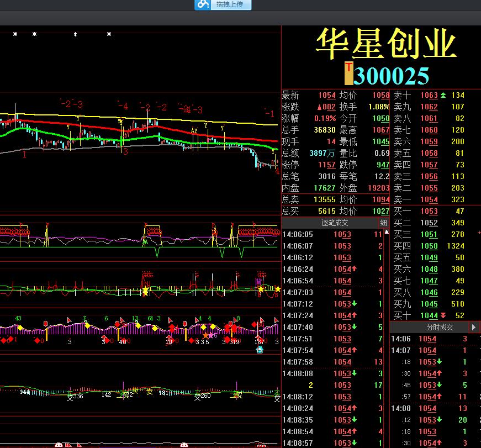Select the 买十 1044 bid price
Image resolution: width=481 pixels, height=448 pixels.
tap(429, 315)
